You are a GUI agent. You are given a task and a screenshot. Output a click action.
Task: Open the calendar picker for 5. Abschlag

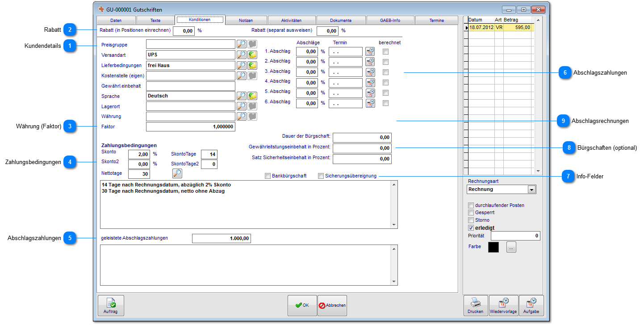pos(370,93)
